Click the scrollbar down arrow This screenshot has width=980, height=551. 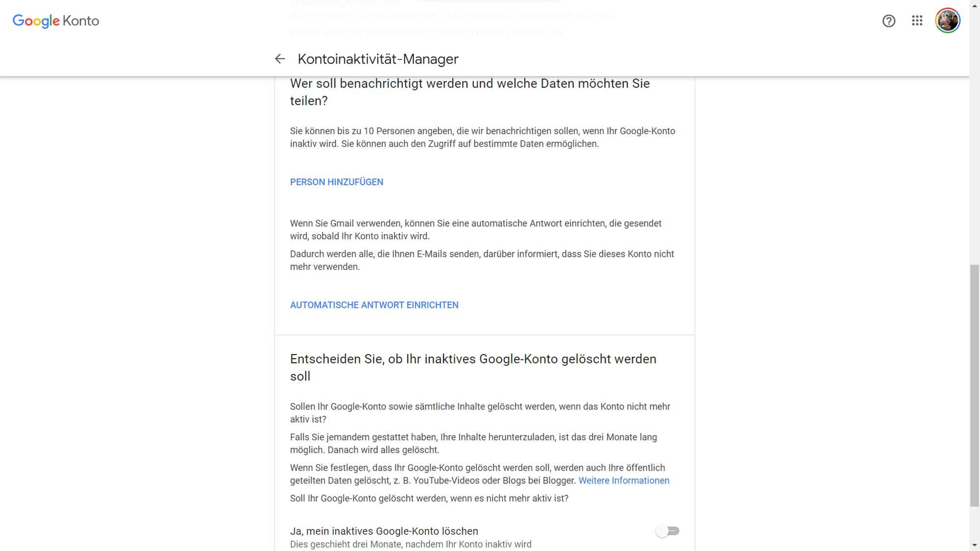(x=975, y=545)
